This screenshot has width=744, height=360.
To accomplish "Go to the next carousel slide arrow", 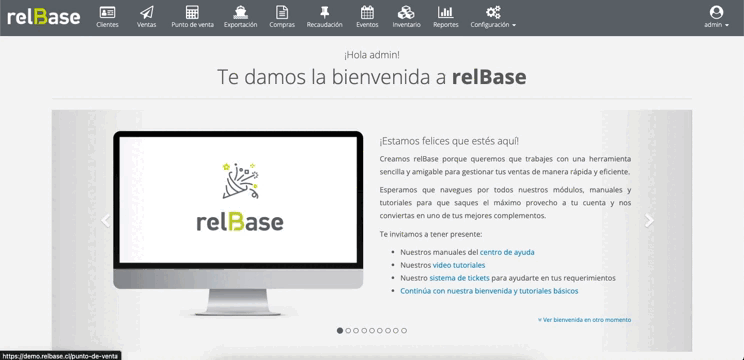I will click(649, 220).
